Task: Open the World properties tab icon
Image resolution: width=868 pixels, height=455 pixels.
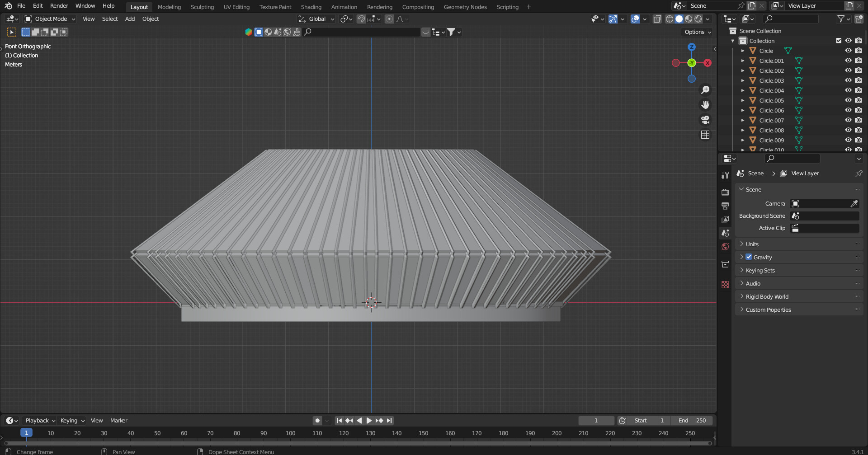Action: click(725, 247)
